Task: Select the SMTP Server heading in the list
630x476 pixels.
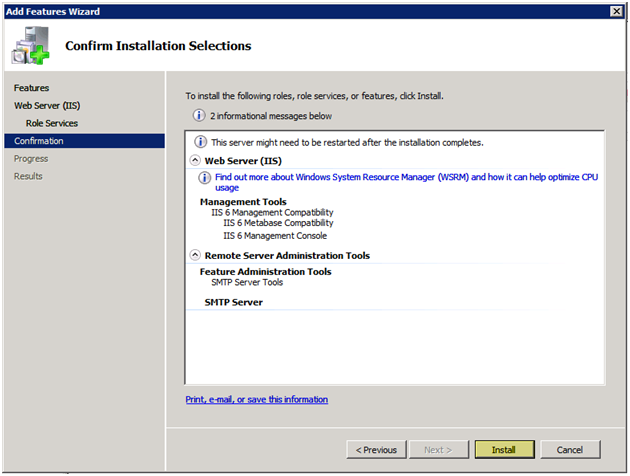Action: point(233,302)
